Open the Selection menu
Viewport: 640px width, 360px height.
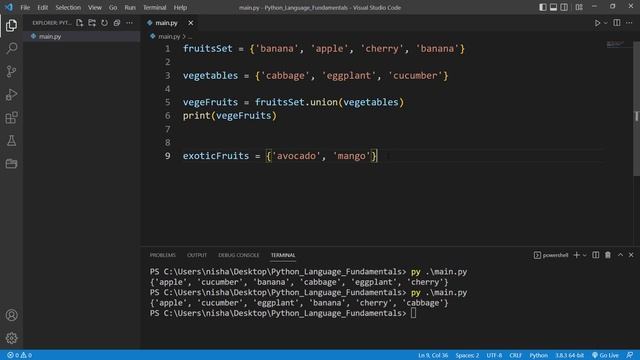68,7
